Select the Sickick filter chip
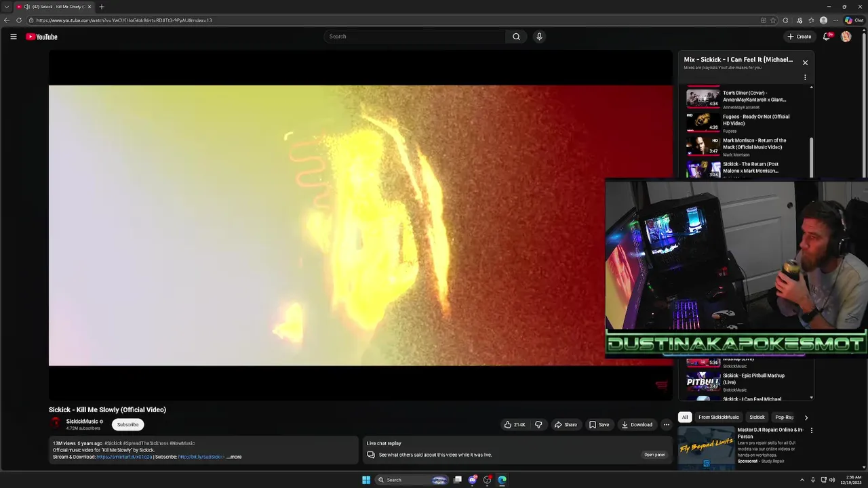Screen dimensions: 868x488 pos(757,418)
